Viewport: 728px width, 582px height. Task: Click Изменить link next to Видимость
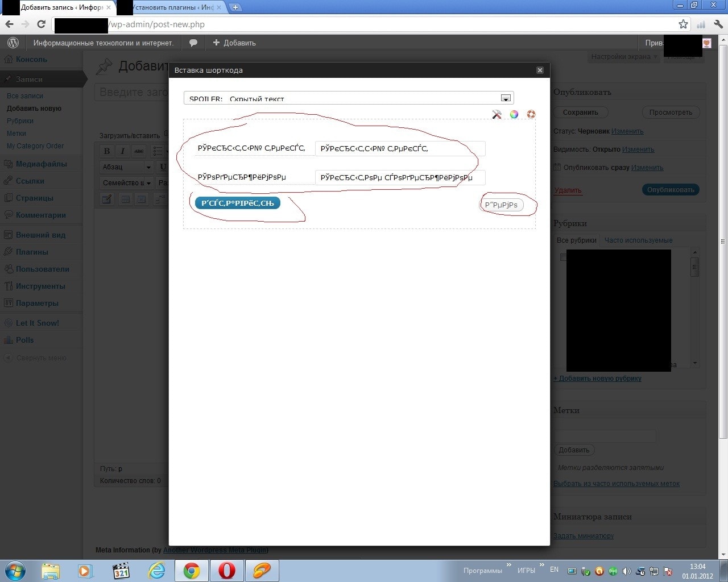click(638, 149)
